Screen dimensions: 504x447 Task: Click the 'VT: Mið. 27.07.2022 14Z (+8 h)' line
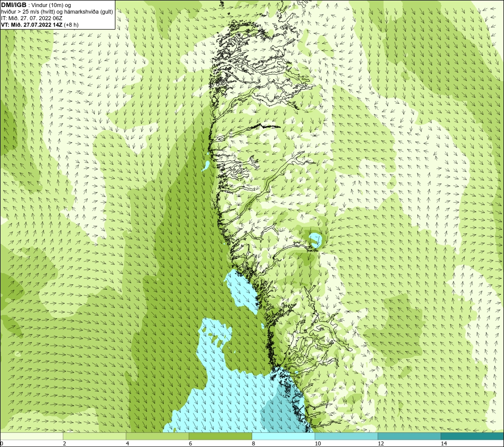(x=40, y=24)
